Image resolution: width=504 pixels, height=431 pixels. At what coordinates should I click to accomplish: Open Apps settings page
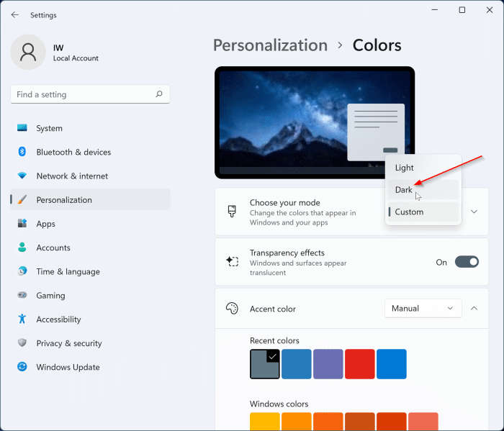pos(90,223)
